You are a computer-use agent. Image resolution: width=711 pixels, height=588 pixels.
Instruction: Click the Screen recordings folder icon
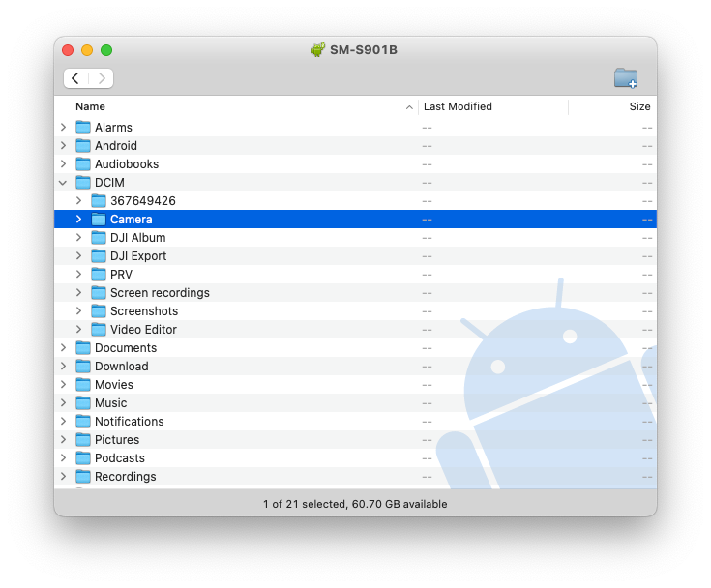click(x=99, y=292)
